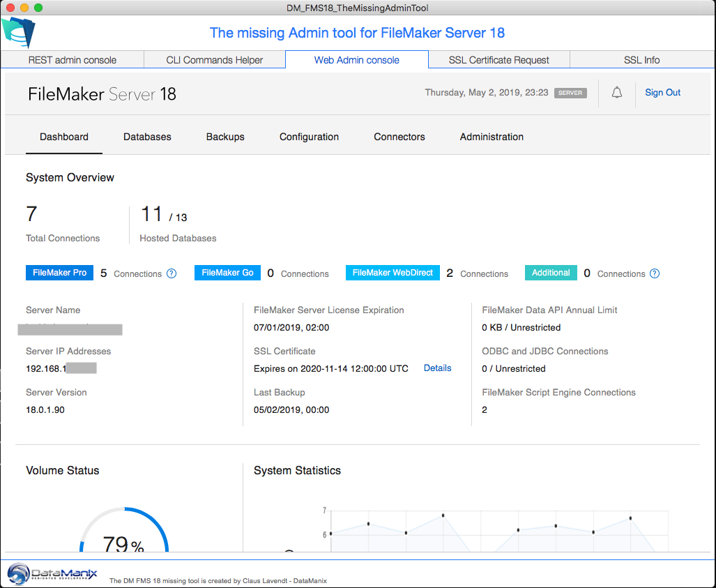Click the FileMaker Go badge

[227, 273]
